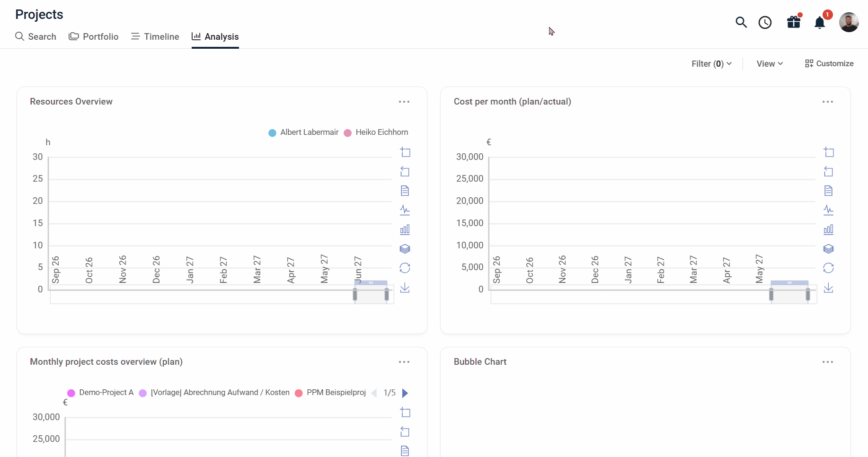Image resolution: width=868 pixels, height=457 pixels.
Task: Open the time tracking clock icon
Action: [x=765, y=22]
